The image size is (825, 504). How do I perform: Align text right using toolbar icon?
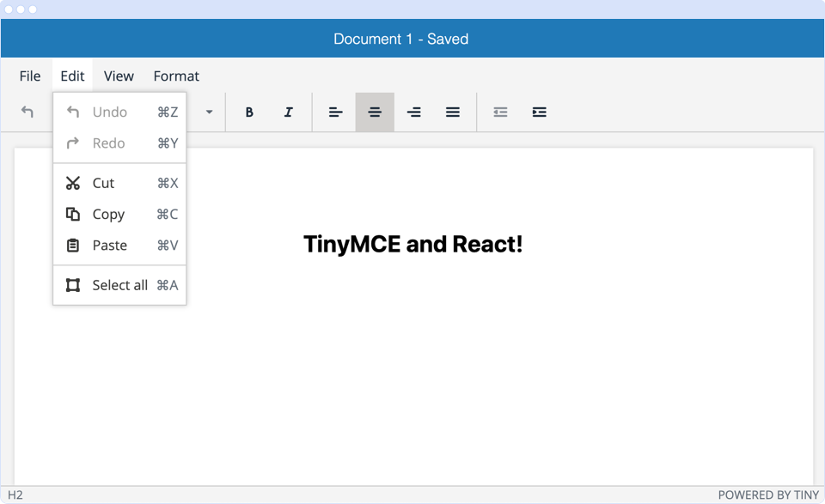click(414, 112)
